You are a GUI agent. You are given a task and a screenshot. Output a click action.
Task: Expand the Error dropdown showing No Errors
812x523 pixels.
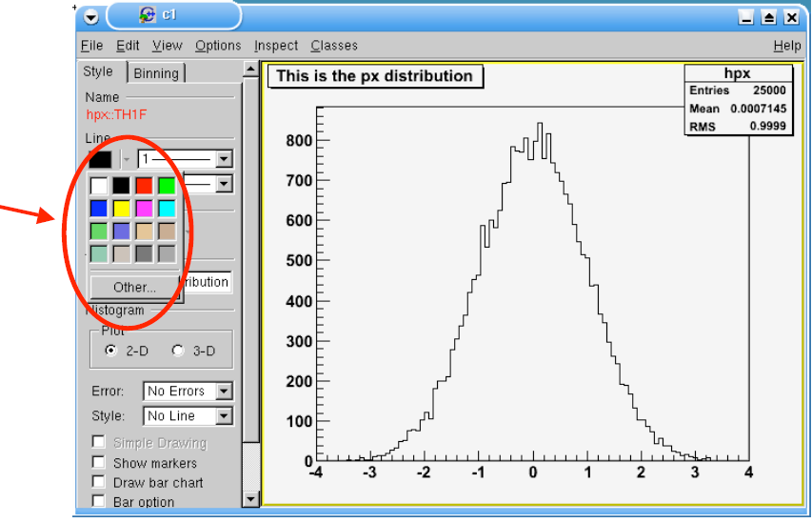pyautogui.click(x=224, y=391)
